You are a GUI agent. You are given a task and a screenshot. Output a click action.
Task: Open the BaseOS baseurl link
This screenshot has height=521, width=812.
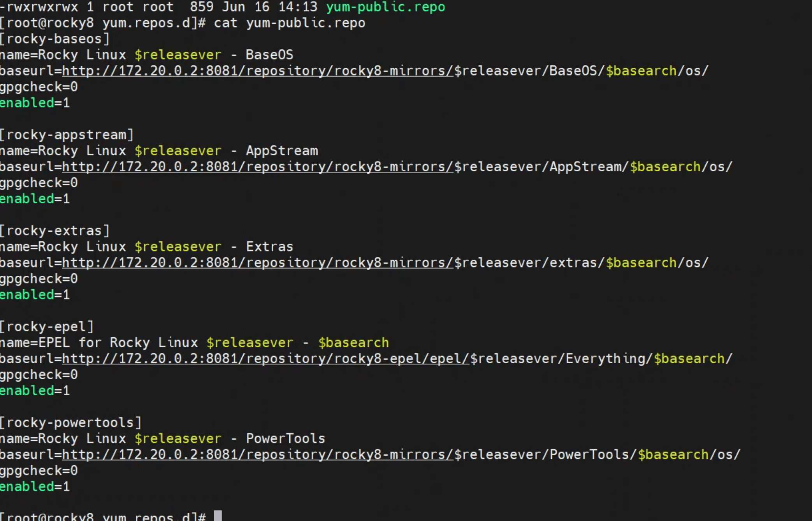(258, 71)
